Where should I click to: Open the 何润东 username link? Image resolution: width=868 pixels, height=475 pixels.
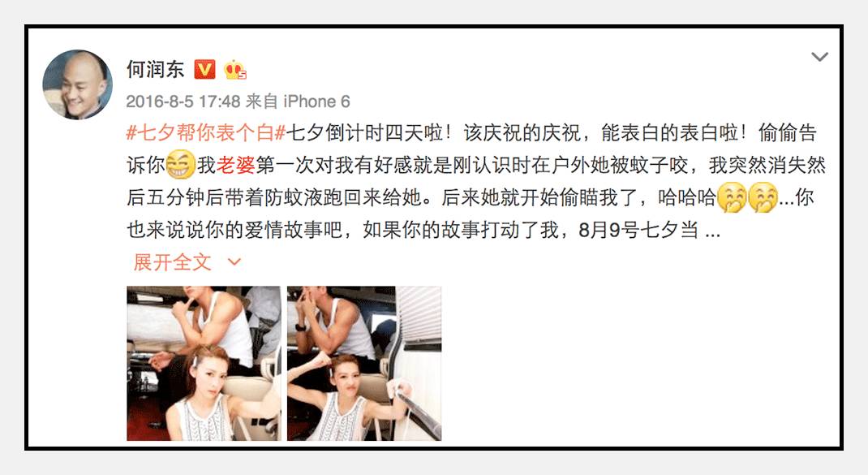pos(156,69)
